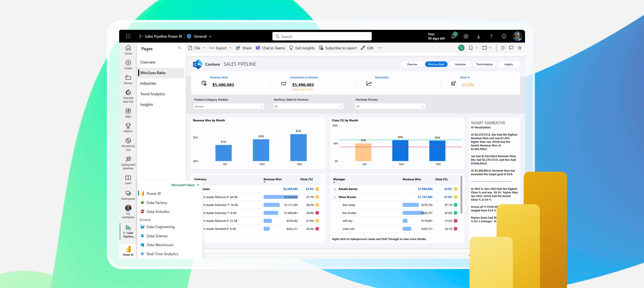The height and width of the screenshot is (288, 644).
Task: Click the refresh visuals icon
Action: [x=503, y=48]
